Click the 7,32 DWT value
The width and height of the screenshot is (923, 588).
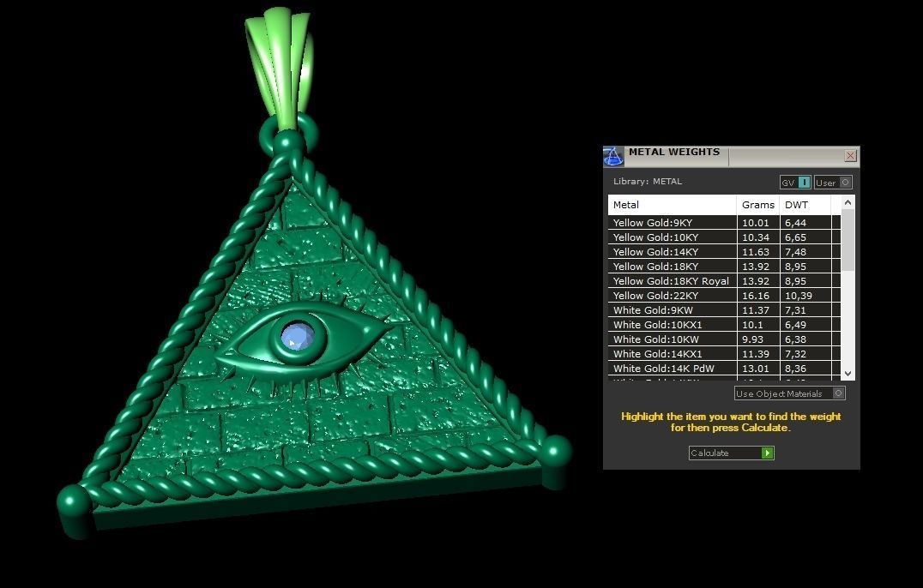pyautogui.click(x=795, y=355)
